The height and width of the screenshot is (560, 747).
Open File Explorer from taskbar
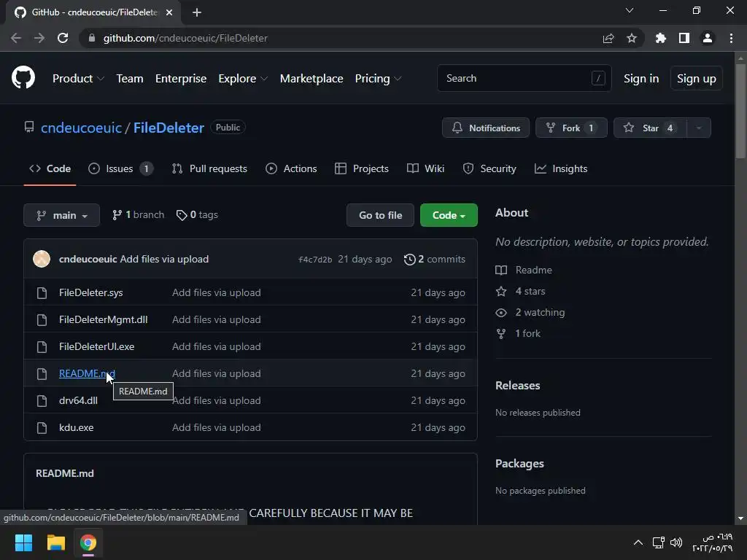point(55,542)
